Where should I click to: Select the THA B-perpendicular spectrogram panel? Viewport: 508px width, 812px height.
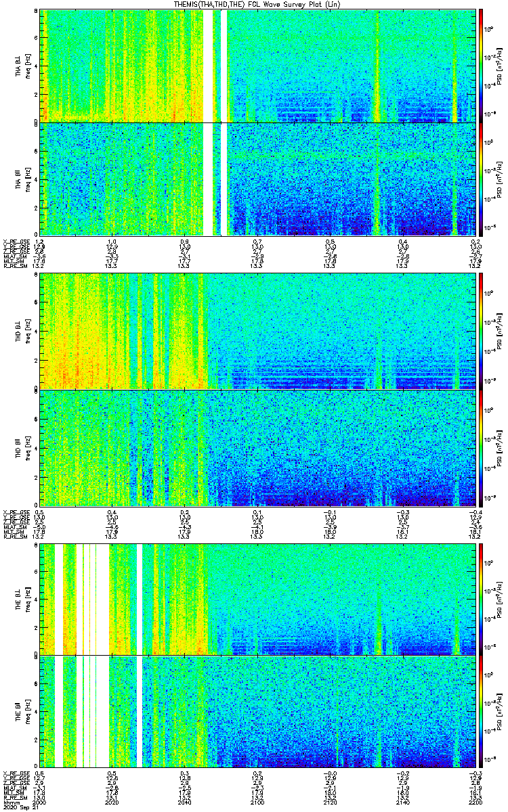257,66
